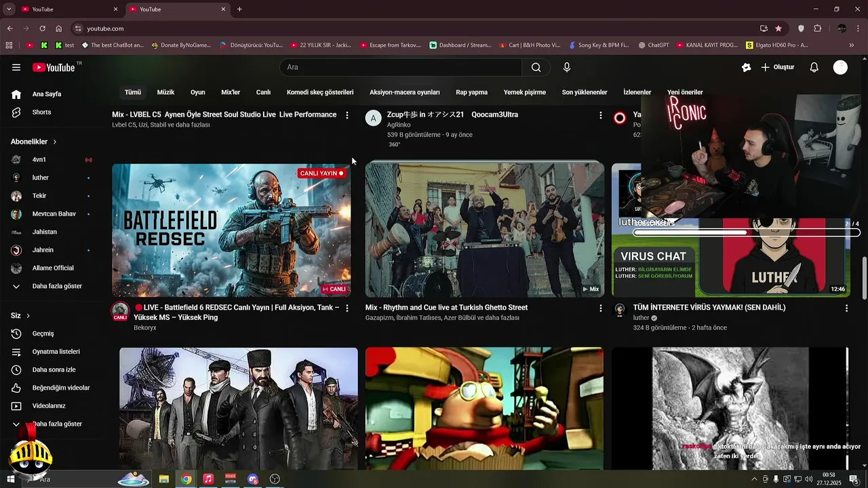Open the Battlefield REDSEC live thumbnail
Image resolution: width=868 pixels, height=488 pixels.
231,230
